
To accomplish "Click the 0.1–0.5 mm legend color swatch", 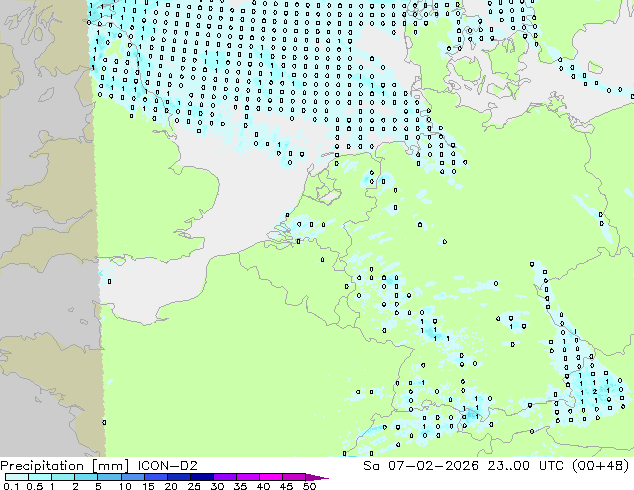I will (x=17, y=477).
